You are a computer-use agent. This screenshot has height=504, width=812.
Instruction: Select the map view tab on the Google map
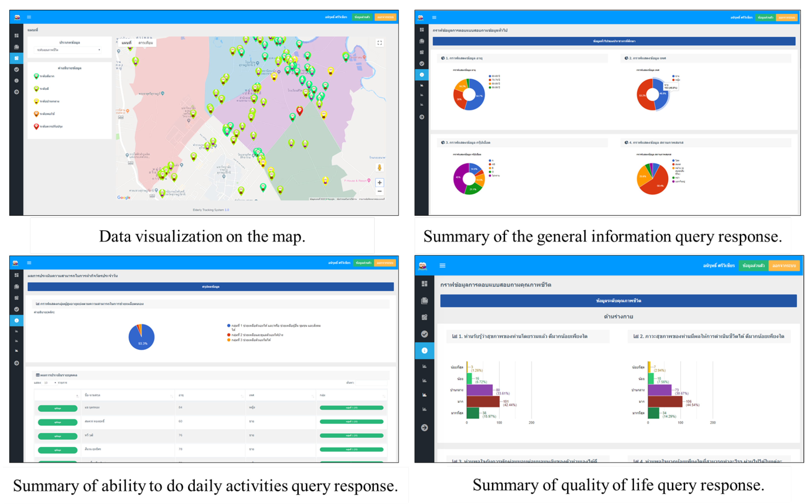[126, 43]
